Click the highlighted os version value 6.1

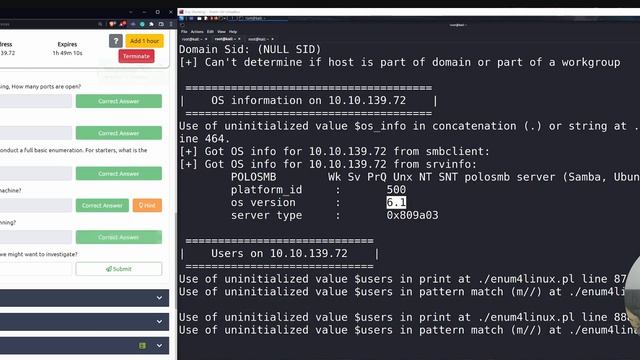396,202
